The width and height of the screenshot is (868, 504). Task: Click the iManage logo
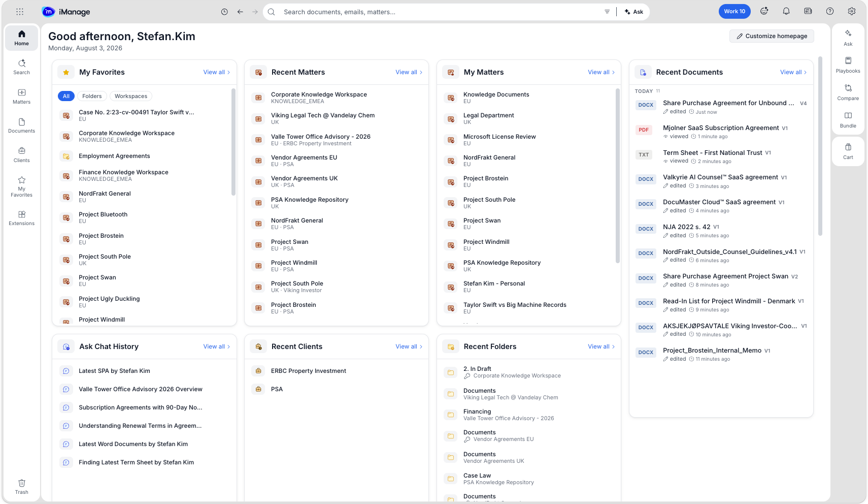coord(66,12)
